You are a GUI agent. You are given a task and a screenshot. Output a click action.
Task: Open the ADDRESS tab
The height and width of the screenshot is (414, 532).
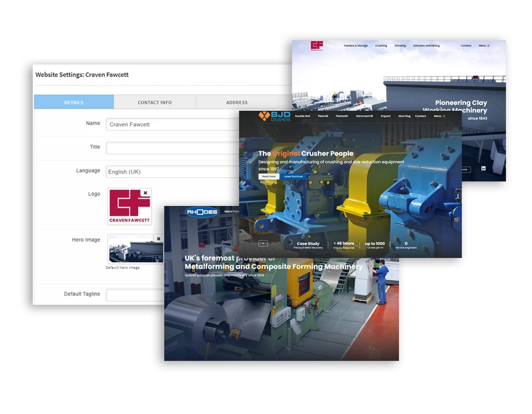click(x=236, y=102)
